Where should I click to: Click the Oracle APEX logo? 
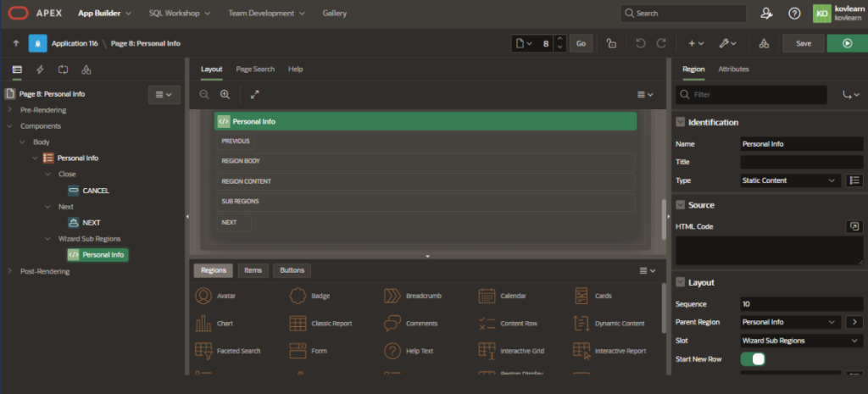(19, 14)
